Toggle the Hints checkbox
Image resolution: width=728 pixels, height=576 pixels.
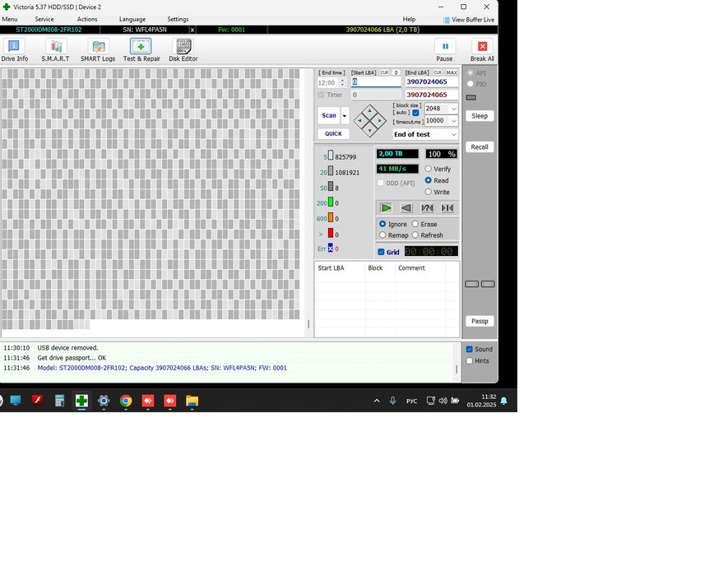click(x=470, y=360)
